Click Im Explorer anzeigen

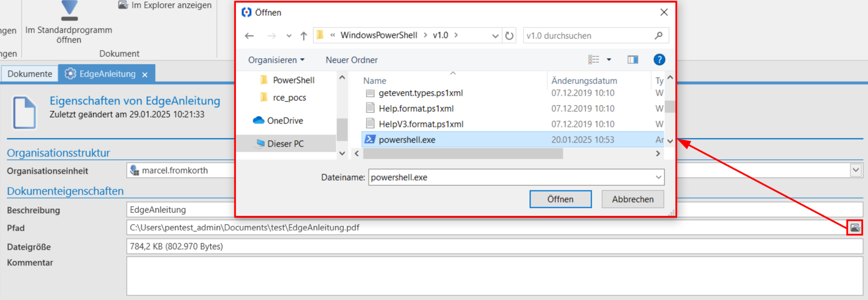165,5
